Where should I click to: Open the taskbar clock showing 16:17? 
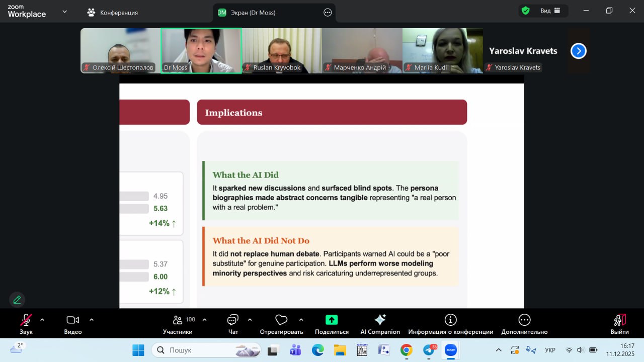point(620,350)
